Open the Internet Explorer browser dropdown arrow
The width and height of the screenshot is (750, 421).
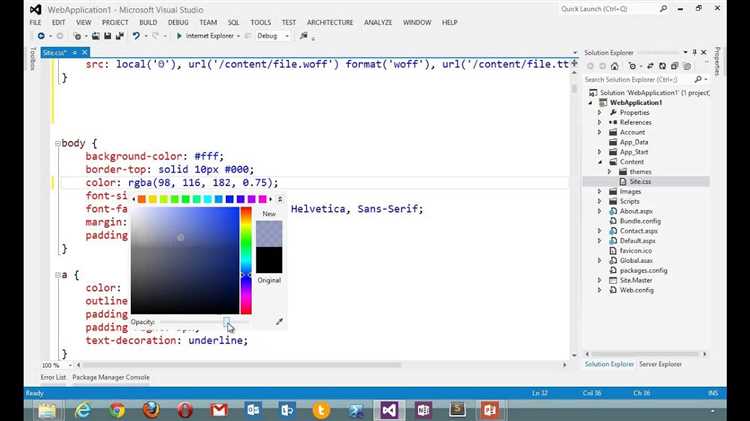click(x=238, y=36)
